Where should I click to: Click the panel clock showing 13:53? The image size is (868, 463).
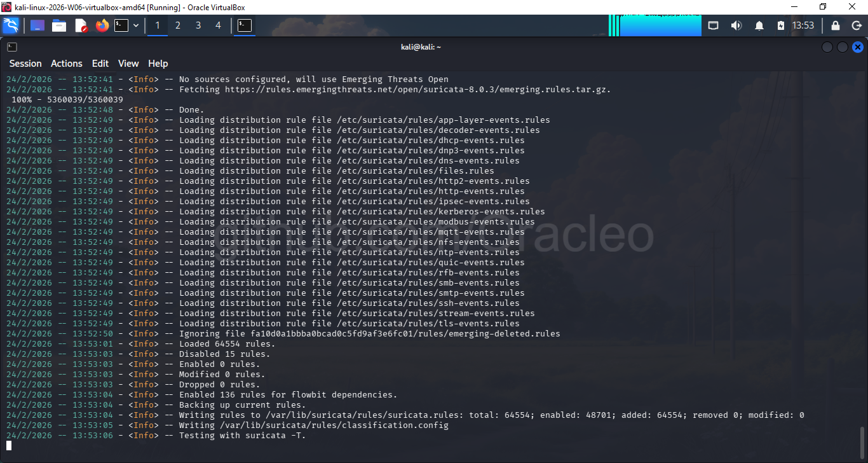[x=803, y=25]
